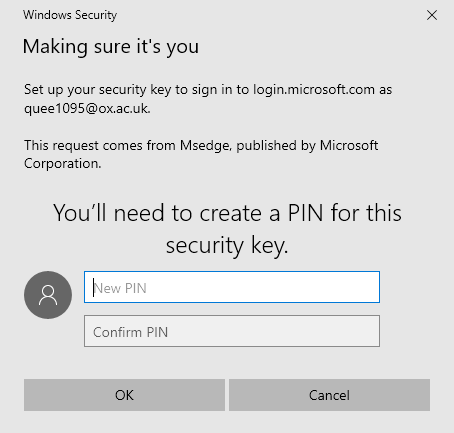Viewport: 454px width, 433px height.
Task: Focus the New PIN input field
Action: [232, 287]
